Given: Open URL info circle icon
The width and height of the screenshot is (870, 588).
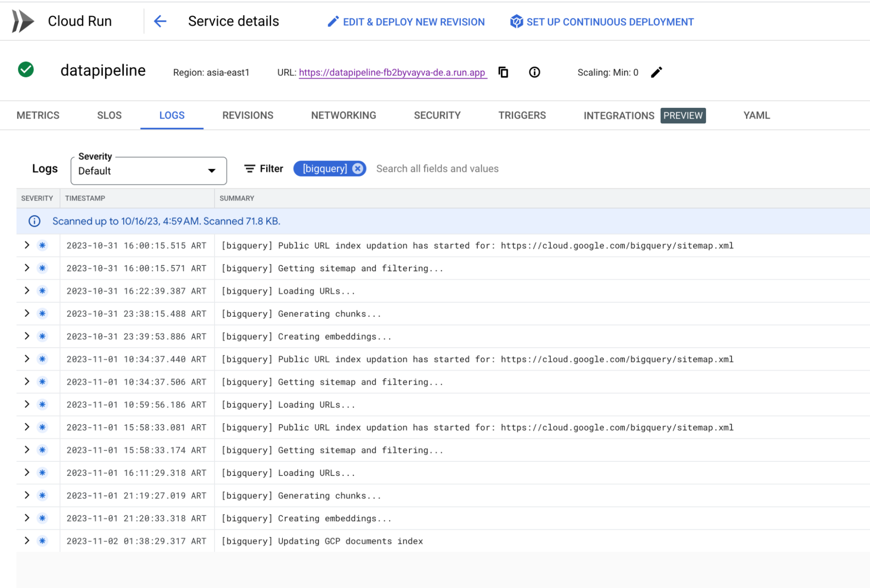Looking at the screenshot, I should click(534, 72).
